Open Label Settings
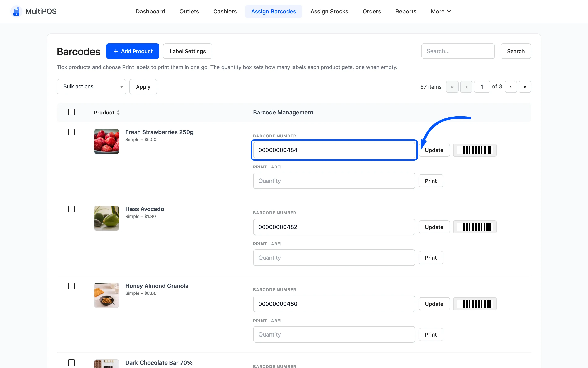The height and width of the screenshot is (368, 588). (x=188, y=51)
